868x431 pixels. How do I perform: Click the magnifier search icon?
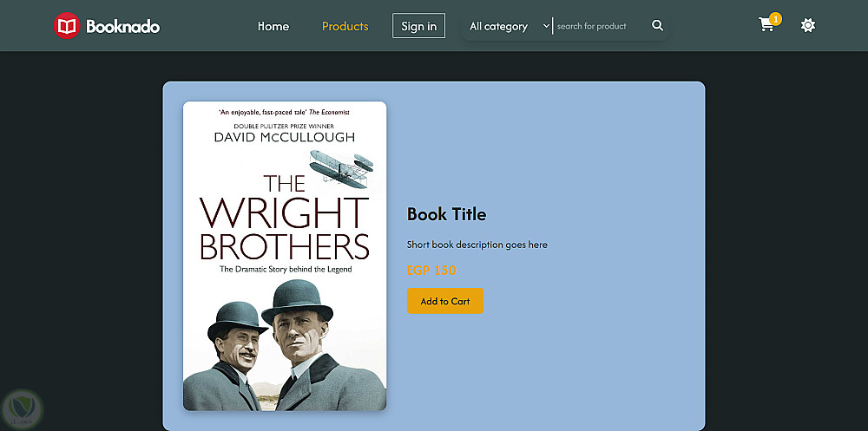tap(657, 26)
